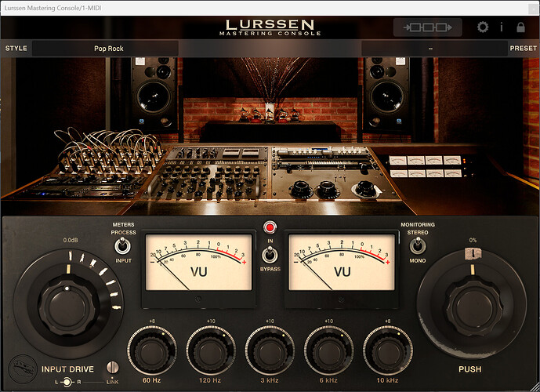Click the +8 value above 60 Hz knob
540x392 pixels.
coord(152,321)
